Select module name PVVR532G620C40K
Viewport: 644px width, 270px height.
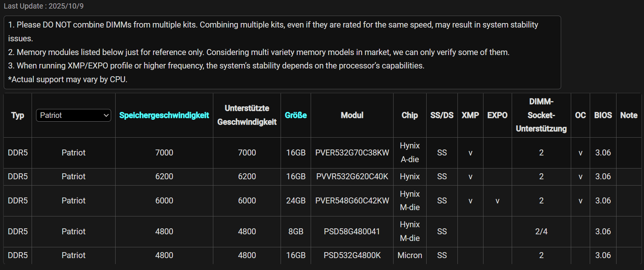coord(352,177)
